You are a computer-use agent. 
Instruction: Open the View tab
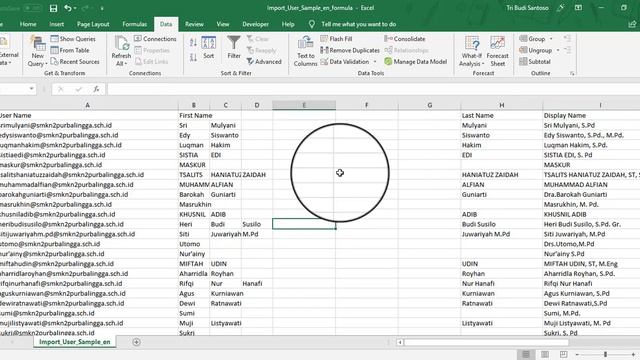tap(222, 24)
